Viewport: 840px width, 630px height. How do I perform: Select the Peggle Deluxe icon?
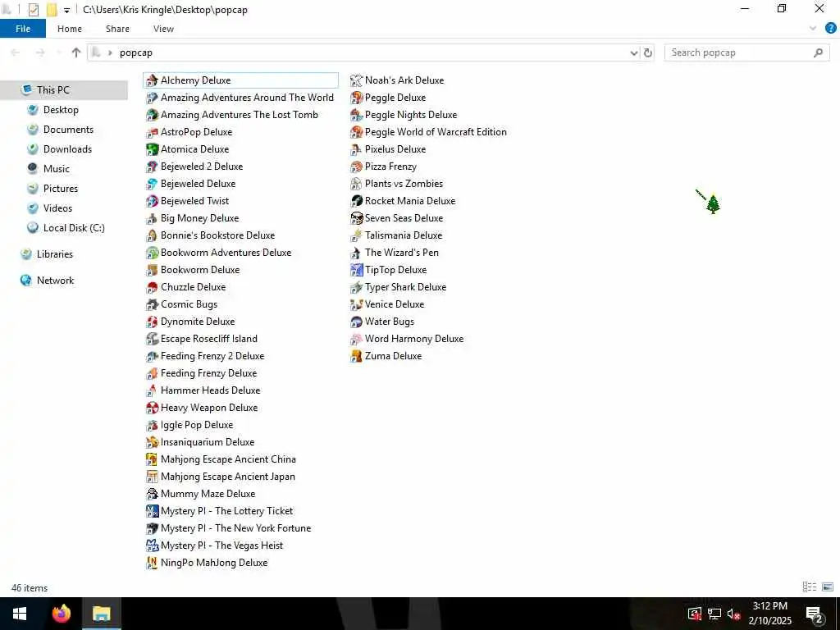pyautogui.click(x=356, y=98)
